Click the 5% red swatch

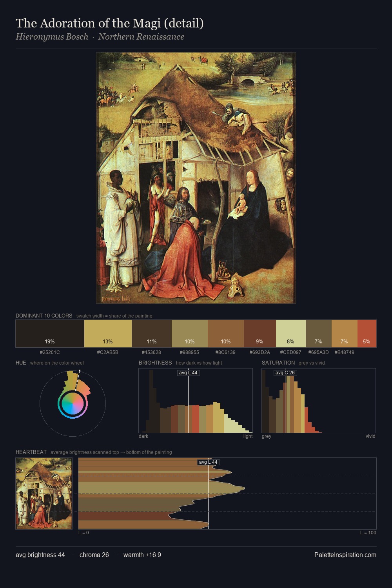click(x=367, y=334)
